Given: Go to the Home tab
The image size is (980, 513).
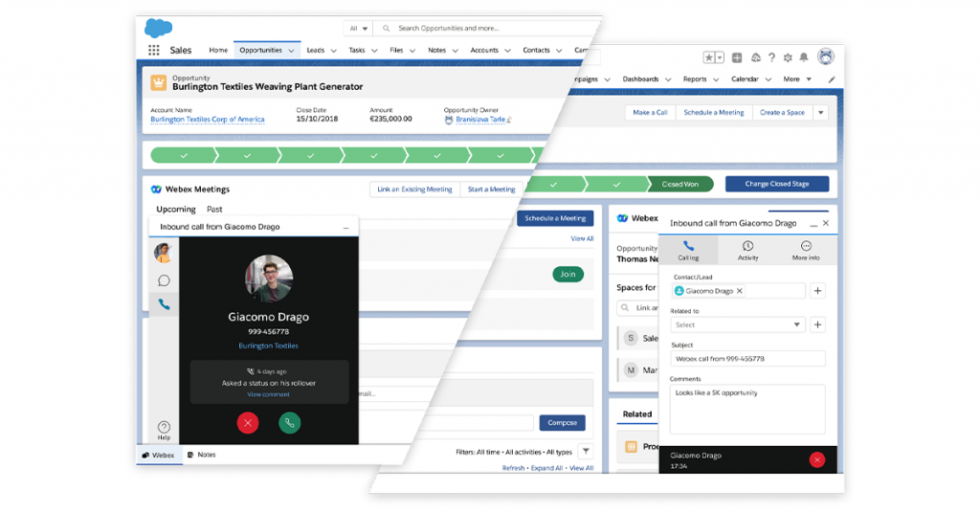Looking at the screenshot, I should pos(218,50).
